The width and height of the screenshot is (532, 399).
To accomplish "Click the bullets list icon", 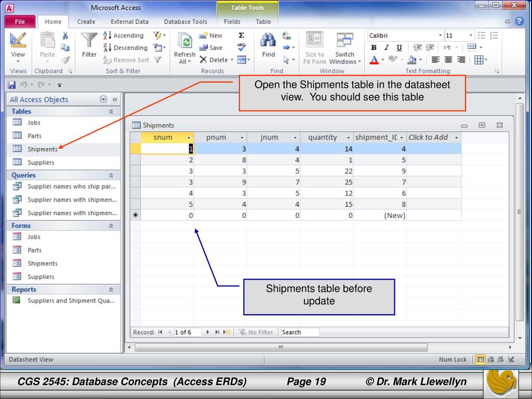I will pyautogui.click(x=481, y=35).
